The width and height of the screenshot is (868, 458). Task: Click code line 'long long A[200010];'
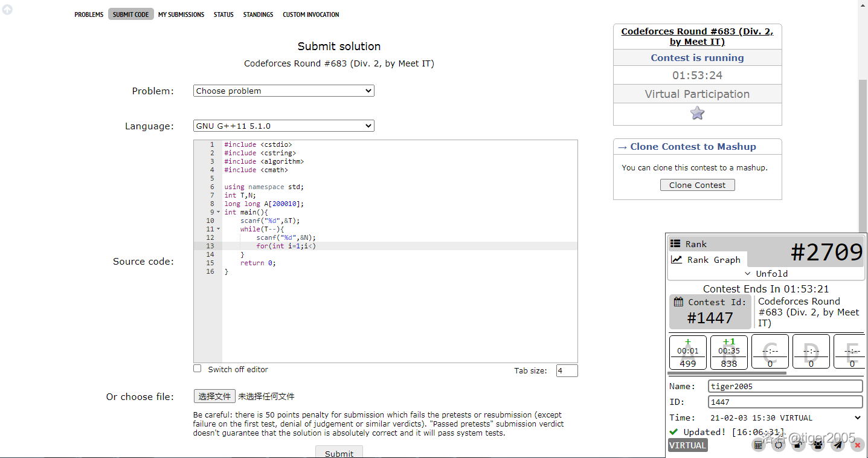(x=264, y=204)
